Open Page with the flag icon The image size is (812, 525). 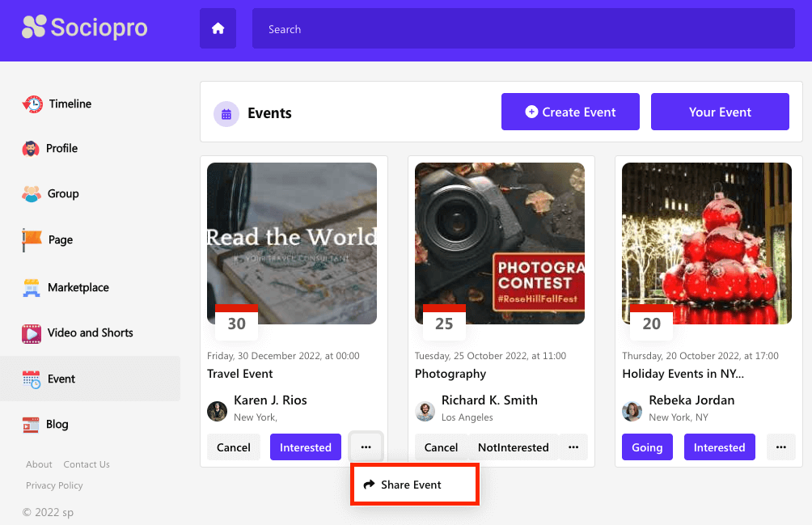point(32,239)
